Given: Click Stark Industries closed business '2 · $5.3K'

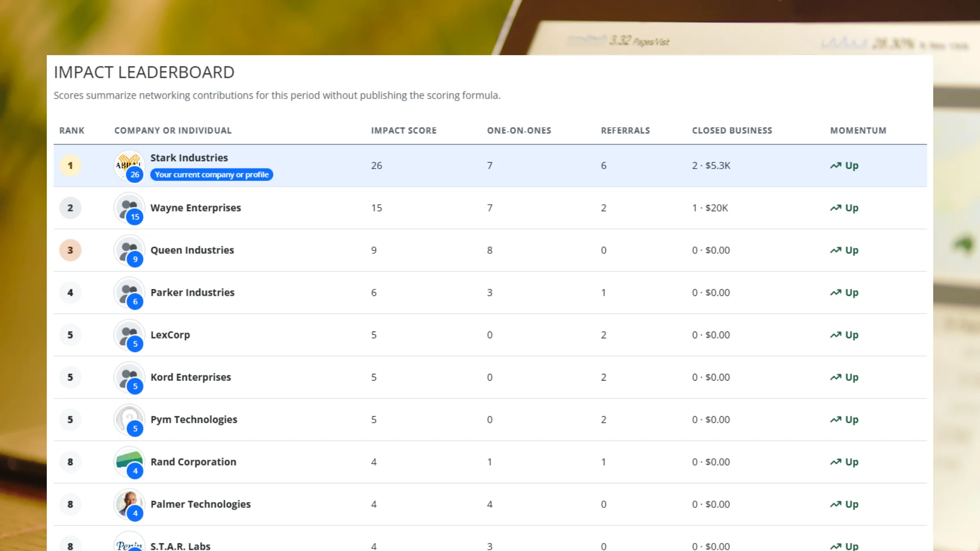Looking at the screenshot, I should click(711, 166).
